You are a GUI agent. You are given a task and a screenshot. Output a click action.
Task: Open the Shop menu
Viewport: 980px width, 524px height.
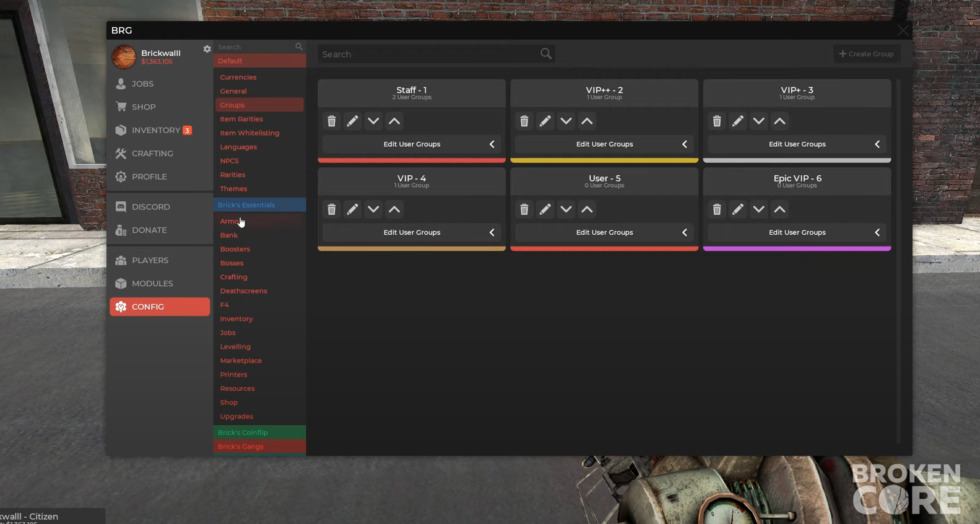point(160,107)
